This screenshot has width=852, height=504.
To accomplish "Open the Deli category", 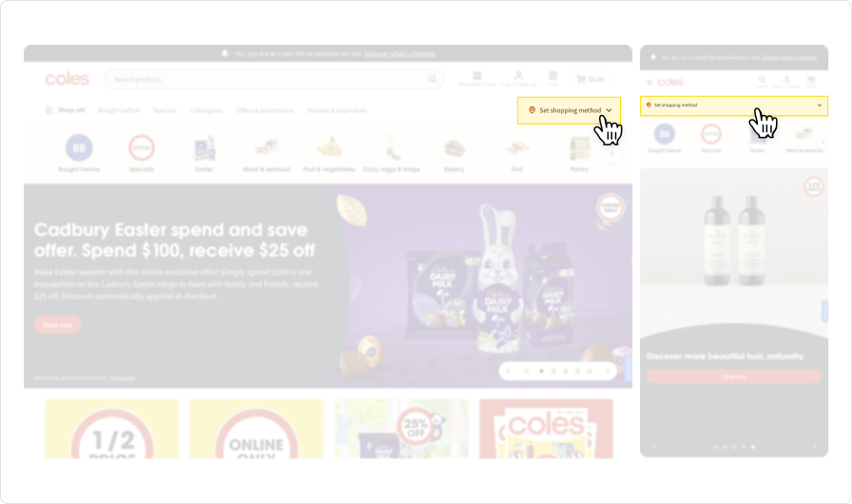I will (516, 153).
